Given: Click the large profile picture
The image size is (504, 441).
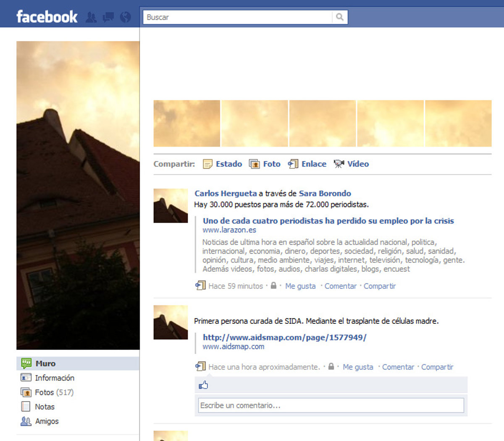Looking at the screenshot, I should (78, 195).
